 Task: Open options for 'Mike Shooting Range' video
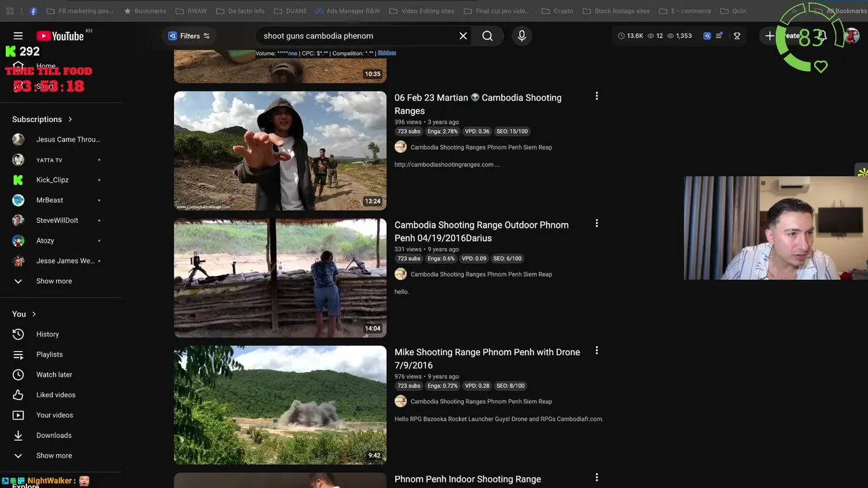(597, 351)
